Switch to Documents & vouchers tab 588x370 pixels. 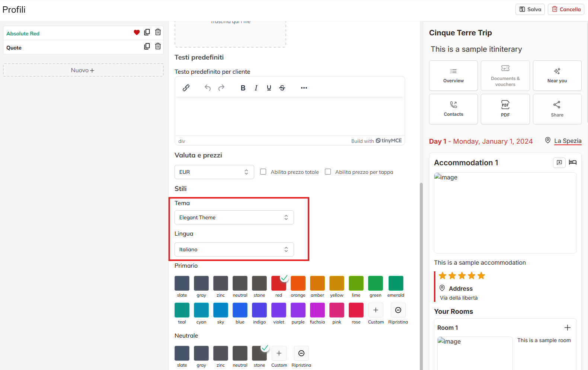[x=505, y=76]
